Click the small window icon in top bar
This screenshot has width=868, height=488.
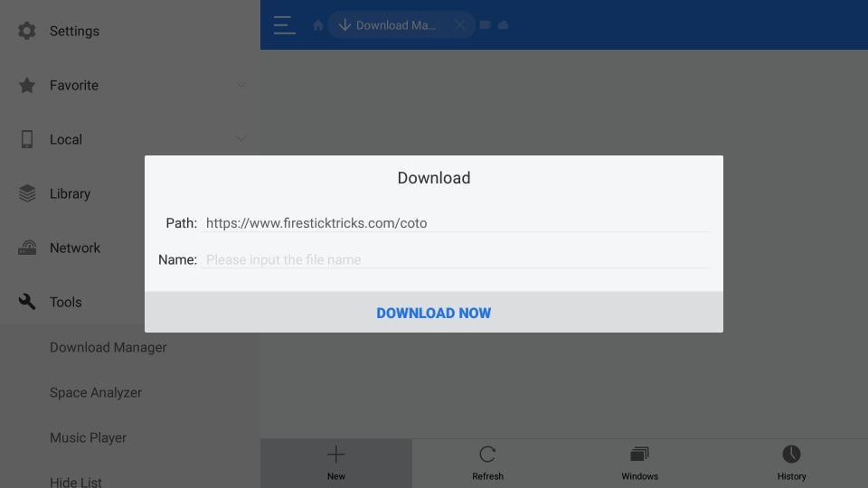pyautogui.click(x=485, y=25)
